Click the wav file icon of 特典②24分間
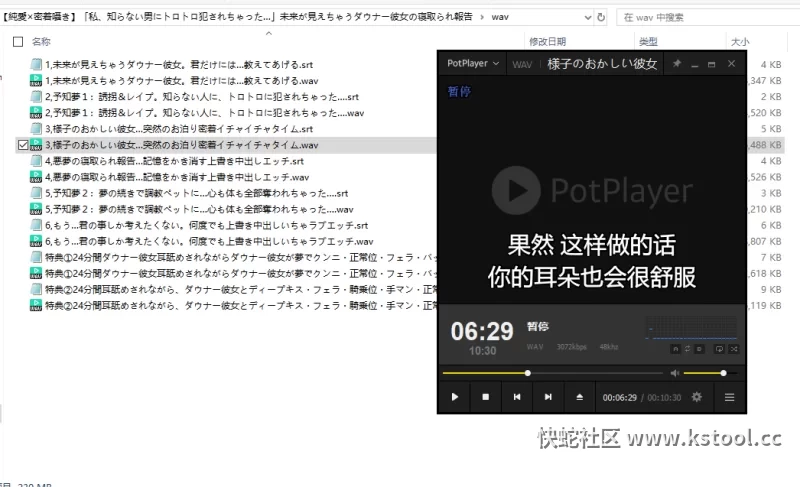Image resolution: width=800 pixels, height=487 pixels. [x=36, y=305]
